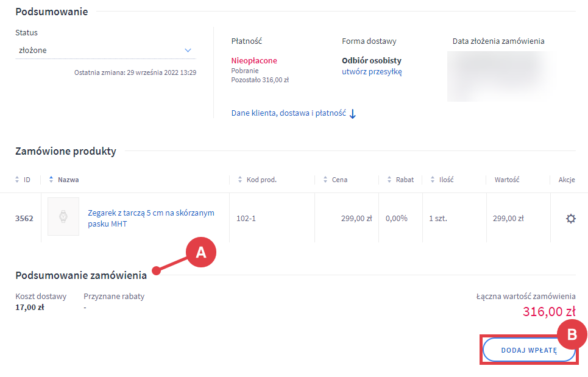Viewport: 588px width, 377px height.
Task: Sort by quantity using the Ilość arrows
Action: point(432,180)
